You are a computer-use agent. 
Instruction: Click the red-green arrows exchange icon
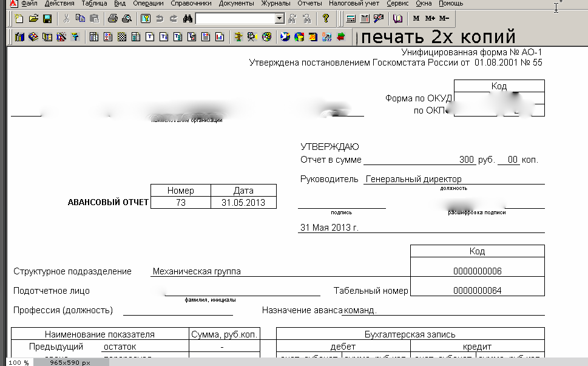point(341,37)
